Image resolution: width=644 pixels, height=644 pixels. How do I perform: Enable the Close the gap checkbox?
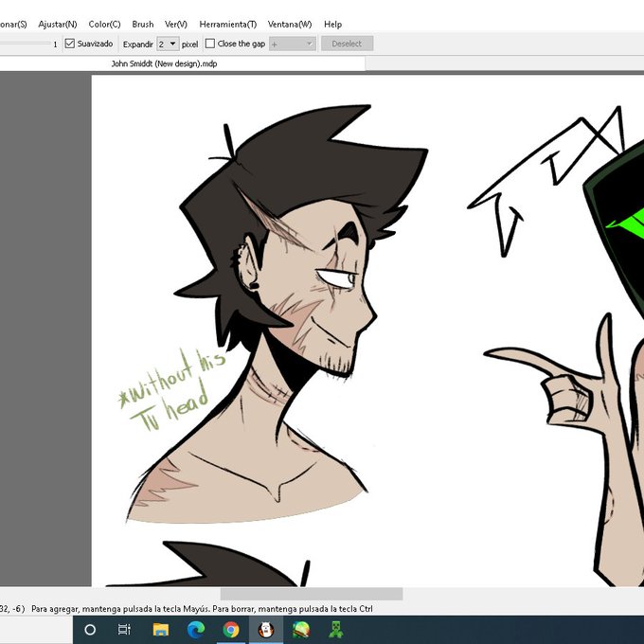[210, 44]
